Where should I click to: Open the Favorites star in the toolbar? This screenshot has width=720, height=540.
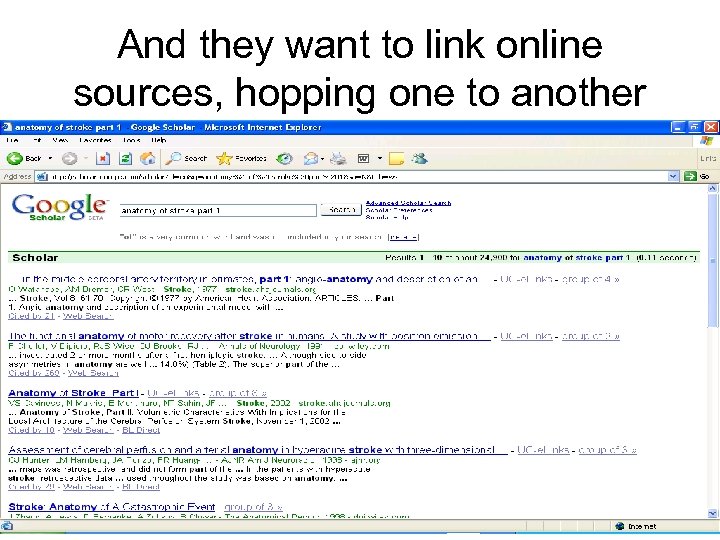tap(241, 159)
